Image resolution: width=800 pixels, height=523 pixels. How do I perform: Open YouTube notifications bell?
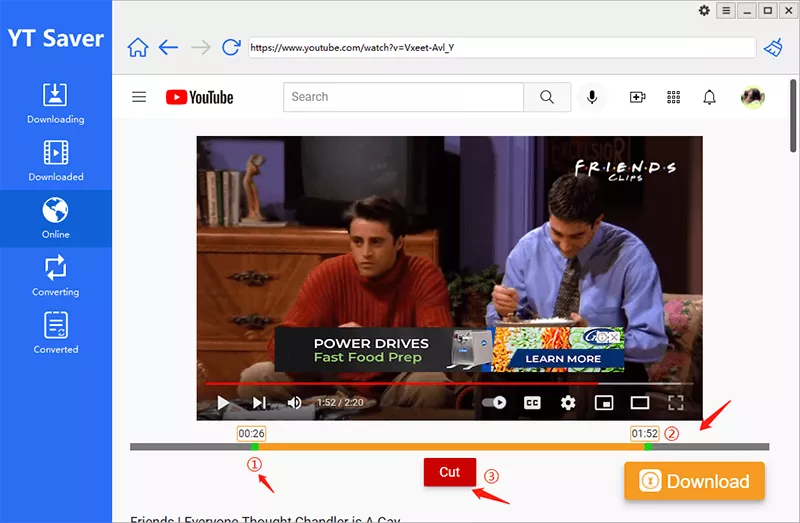(709, 97)
